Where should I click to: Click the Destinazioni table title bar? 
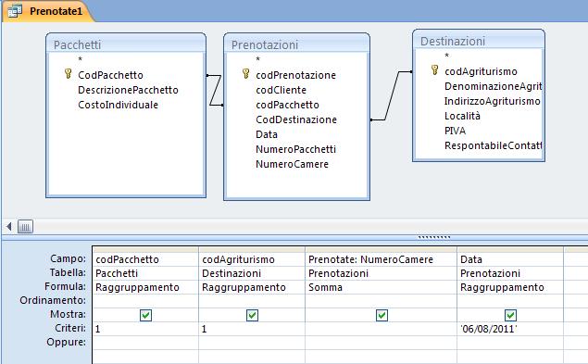tap(479, 41)
